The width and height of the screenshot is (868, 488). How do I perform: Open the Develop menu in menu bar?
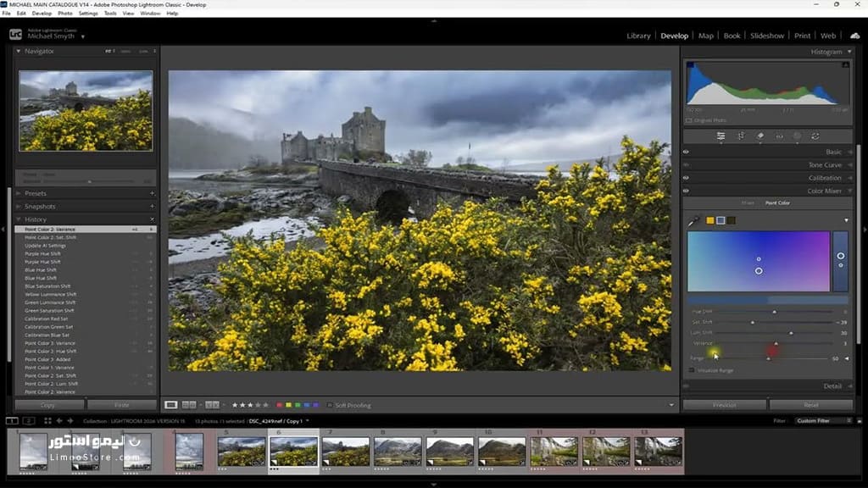42,14
